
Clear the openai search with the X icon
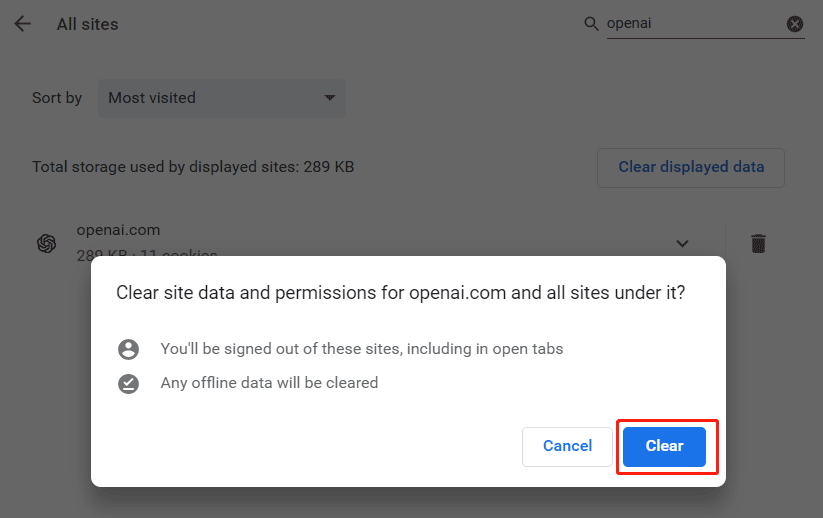point(795,24)
